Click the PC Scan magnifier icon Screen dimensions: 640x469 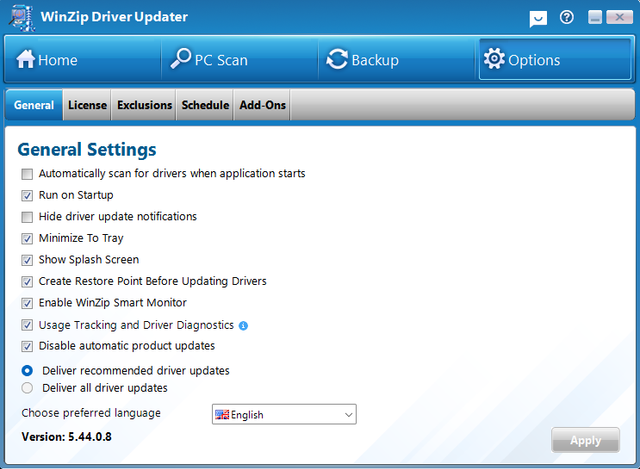181,59
